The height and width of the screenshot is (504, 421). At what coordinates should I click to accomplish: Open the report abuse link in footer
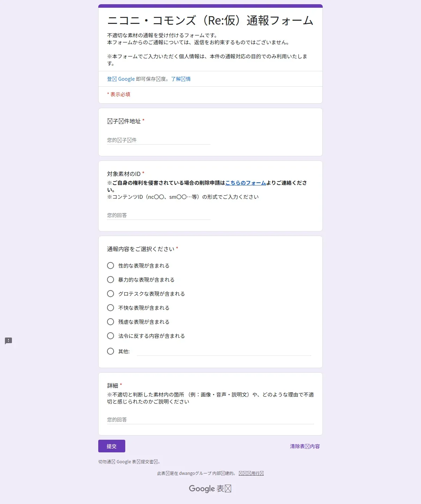(251, 473)
